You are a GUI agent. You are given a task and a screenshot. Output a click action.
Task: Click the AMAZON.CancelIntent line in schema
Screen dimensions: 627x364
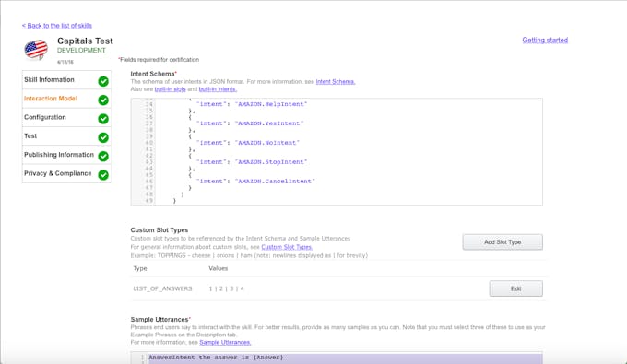coord(255,181)
